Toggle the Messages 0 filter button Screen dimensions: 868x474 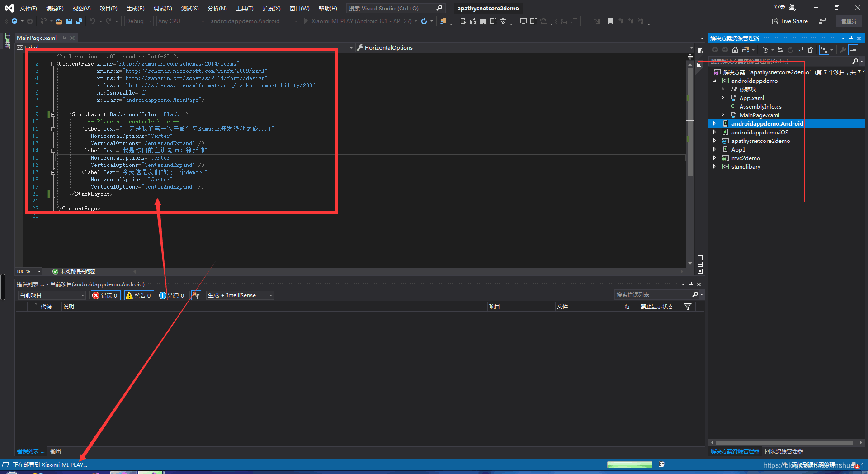pos(172,295)
